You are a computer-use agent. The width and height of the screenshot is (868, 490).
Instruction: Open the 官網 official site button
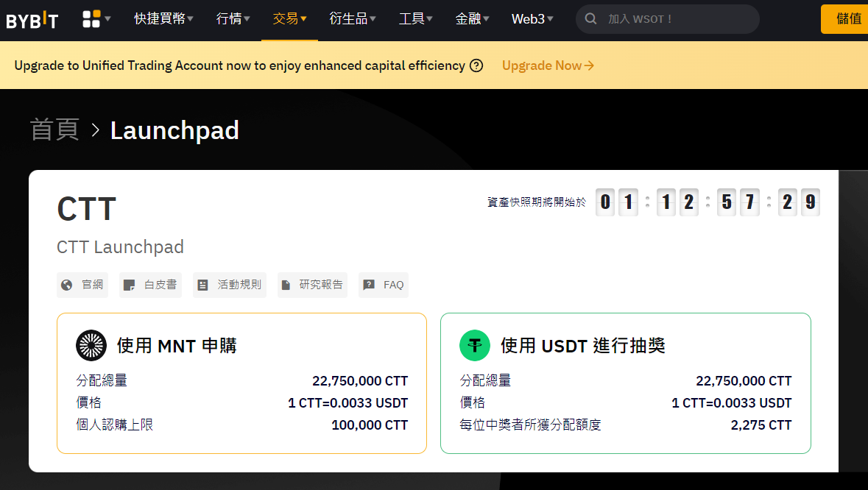tap(82, 285)
